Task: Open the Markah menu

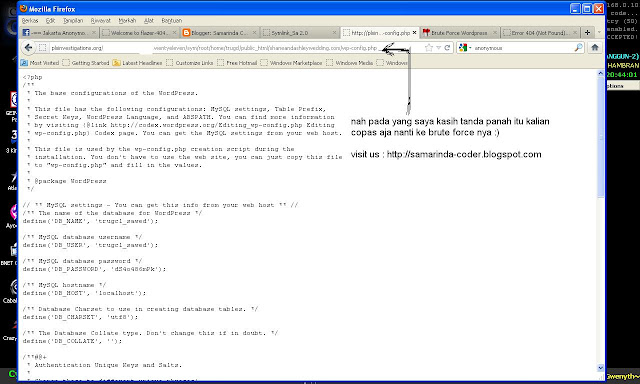Action: [127, 20]
